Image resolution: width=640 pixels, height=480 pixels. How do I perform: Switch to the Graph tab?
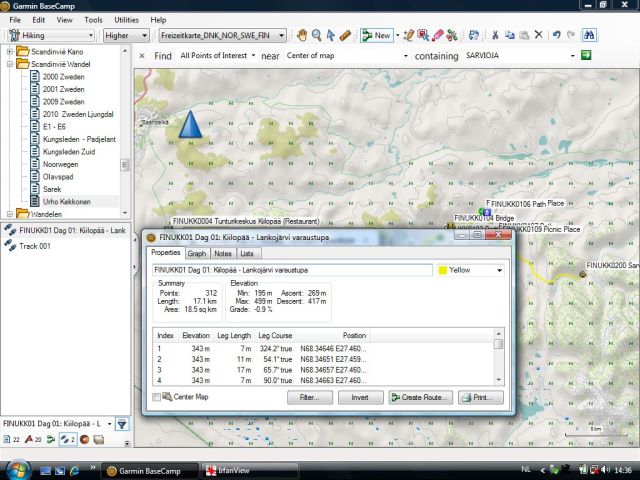tap(197, 253)
